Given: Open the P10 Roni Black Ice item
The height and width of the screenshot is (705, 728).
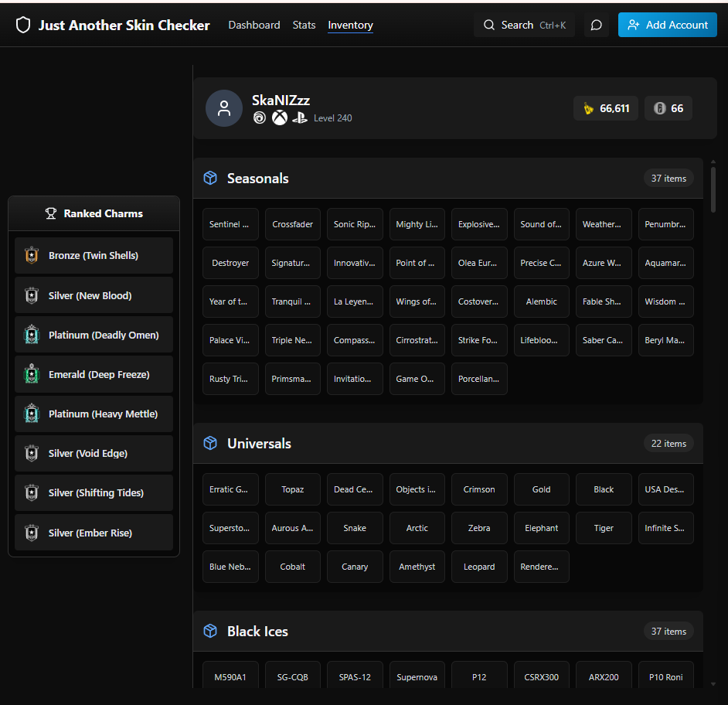Looking at the screenshot, I should [665, 676].
